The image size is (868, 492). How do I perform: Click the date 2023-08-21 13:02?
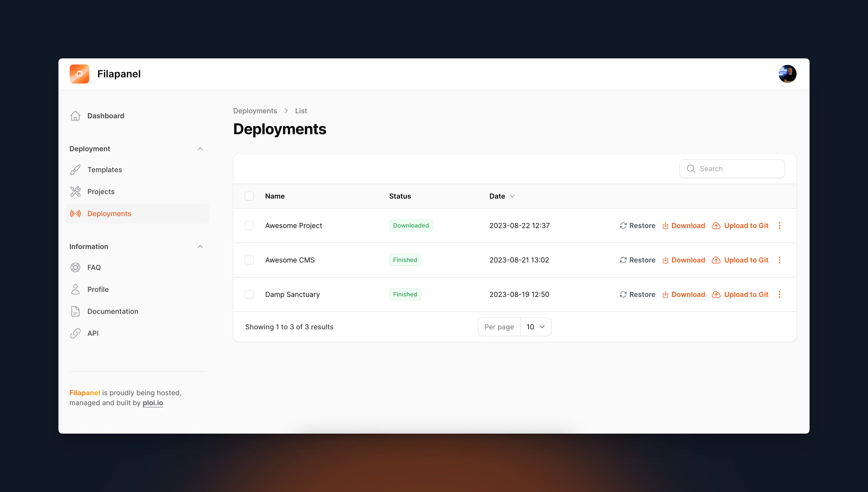(519, 260)
